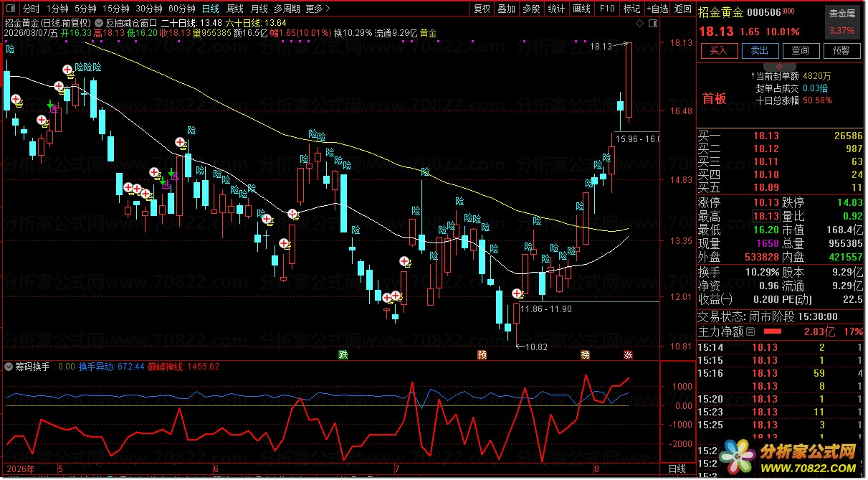Switch to 60分钟 period
Screen dimensions: 868x480
point(182,9)
